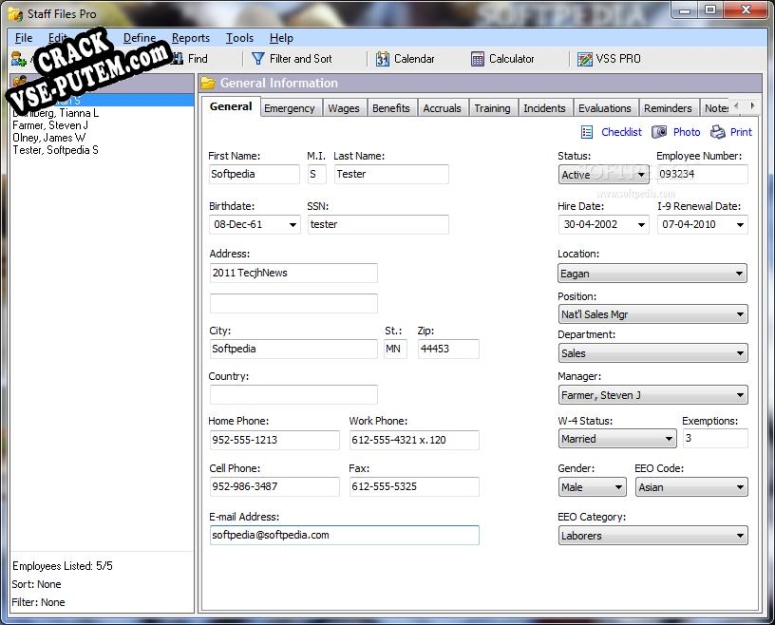The height and width of the screenshot is (625, 775).
Task: Click the Zip field
Action: coord(448,349)
